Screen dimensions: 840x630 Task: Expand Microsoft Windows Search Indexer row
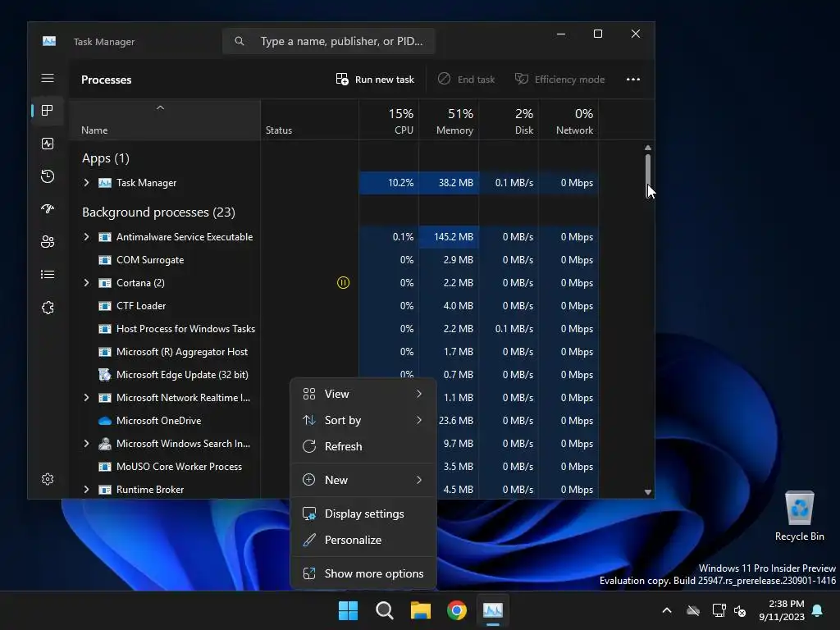86,444
